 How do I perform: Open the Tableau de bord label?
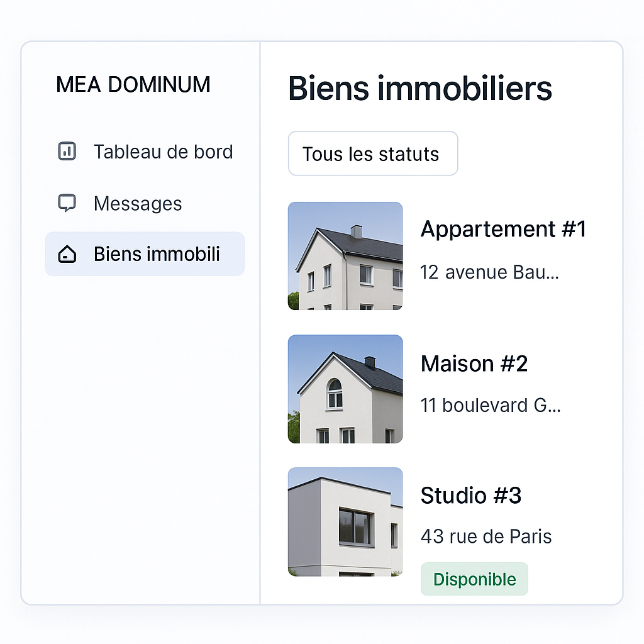(x=163, y=152)
